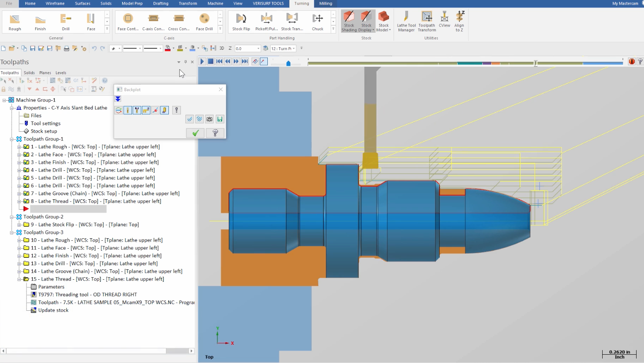Viewport: 644px width, 363px height.
Task: Step forward in the backplot
Action: click(236, 61)
